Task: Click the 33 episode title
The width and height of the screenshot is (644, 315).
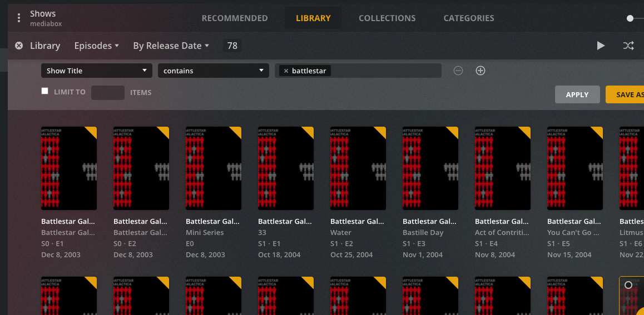Action: pos(262,233)
